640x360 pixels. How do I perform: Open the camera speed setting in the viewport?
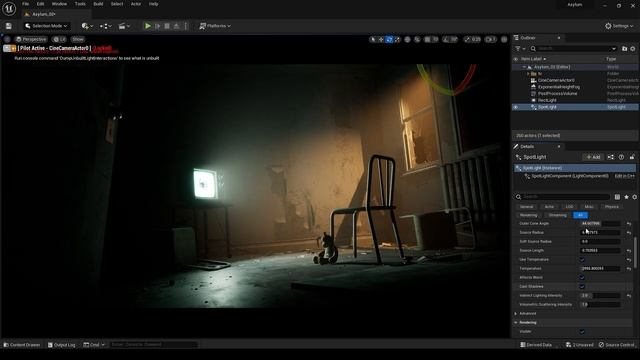[490, 39]
